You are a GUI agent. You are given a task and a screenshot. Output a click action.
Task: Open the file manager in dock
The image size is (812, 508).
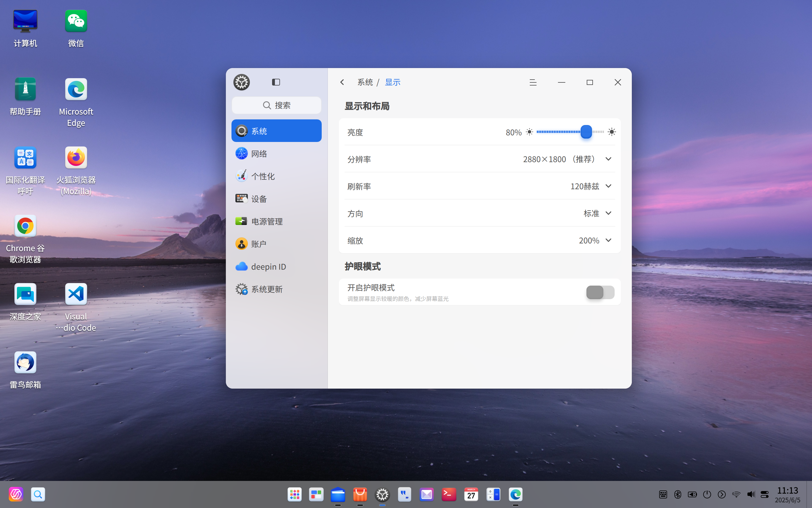point(338,494)
